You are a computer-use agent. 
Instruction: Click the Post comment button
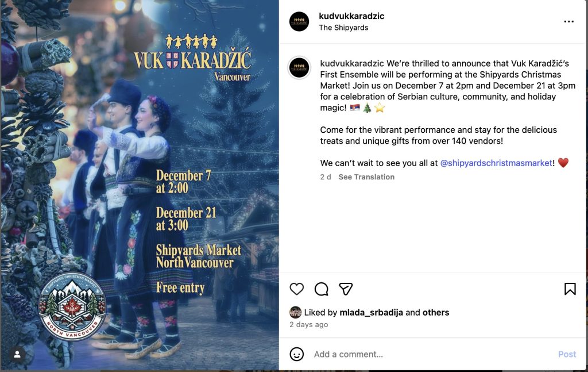567,354
